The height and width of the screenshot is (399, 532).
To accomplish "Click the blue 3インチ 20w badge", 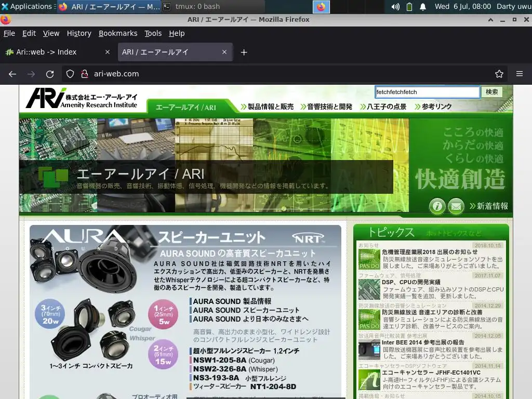I will 50,314.
